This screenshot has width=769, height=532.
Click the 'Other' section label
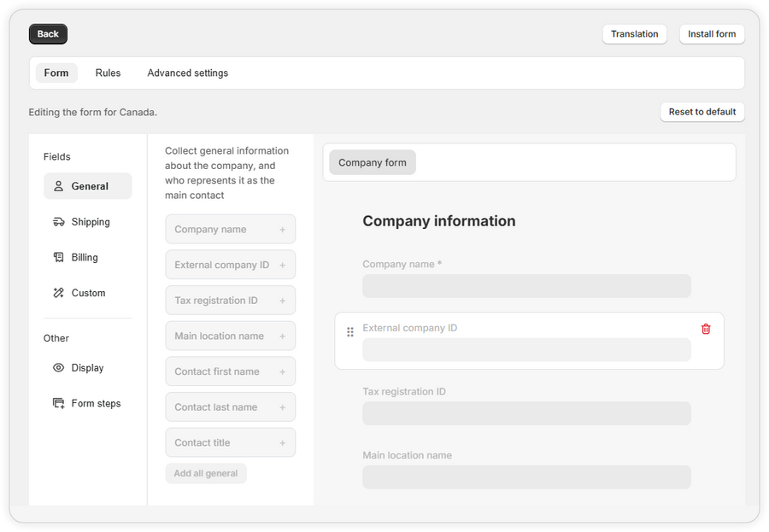tap(56, 338)
